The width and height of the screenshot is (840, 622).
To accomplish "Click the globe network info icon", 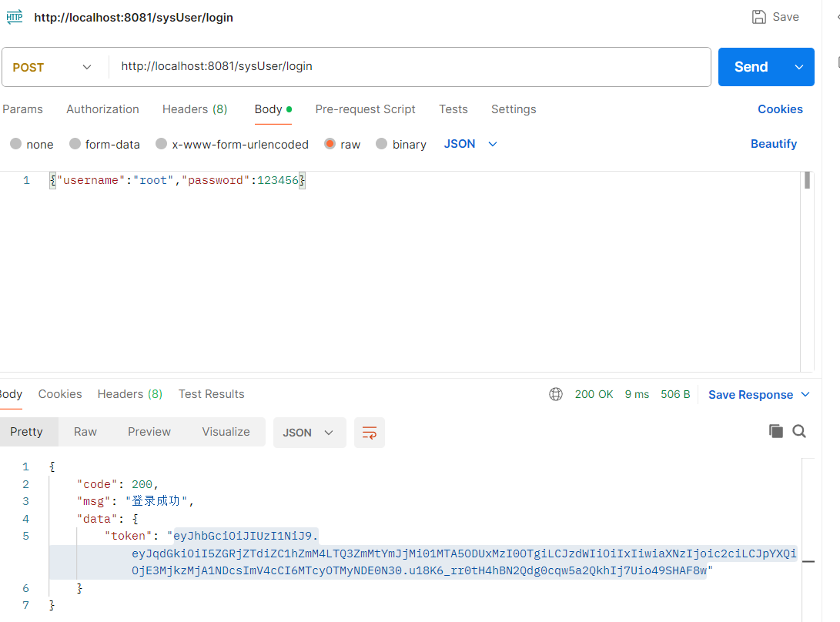I will [556, 394].
